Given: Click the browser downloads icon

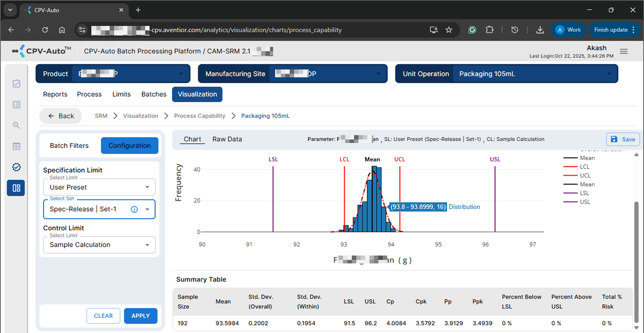Looking at the screenshot, I should [x=540, y=30].
